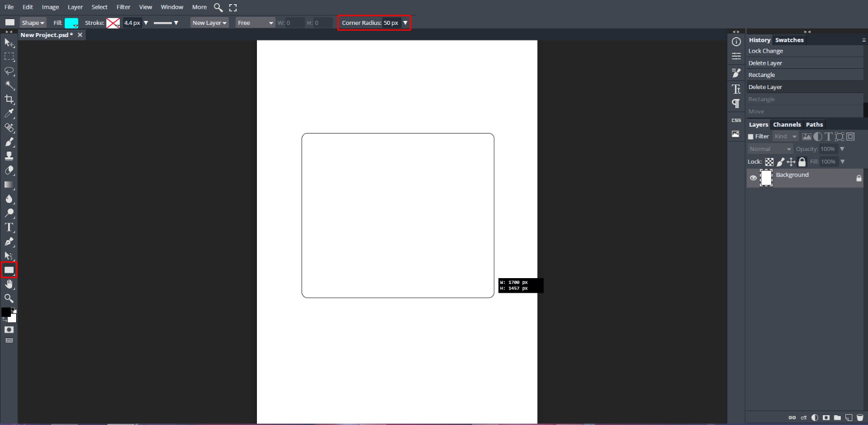
Task: Open the New Layer dropdown
Action: (x=209, y=23)
